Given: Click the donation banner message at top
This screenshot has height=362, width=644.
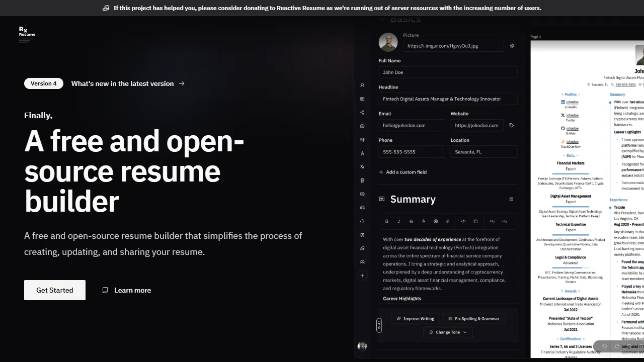Looking at the screenshot, I should (x=327, y=8).
